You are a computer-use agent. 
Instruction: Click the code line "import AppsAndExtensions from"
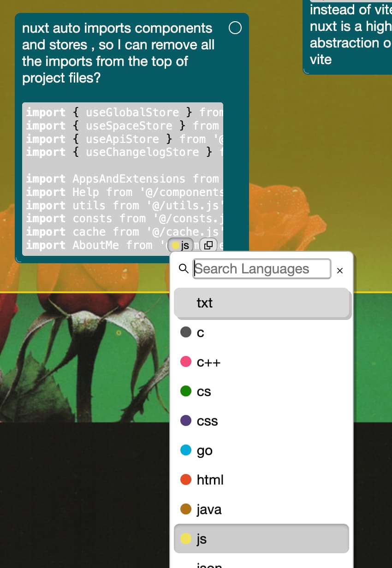(123, 178)
